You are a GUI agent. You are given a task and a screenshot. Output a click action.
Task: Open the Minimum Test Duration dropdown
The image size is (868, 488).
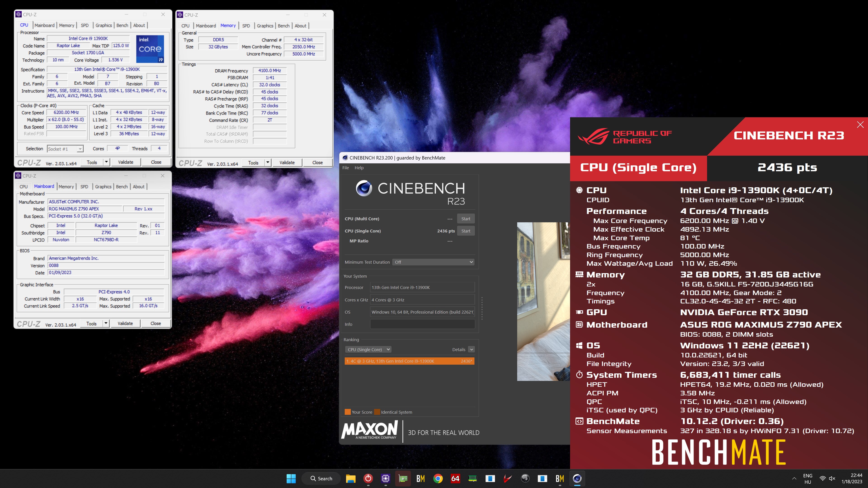[x=433, y=262]
